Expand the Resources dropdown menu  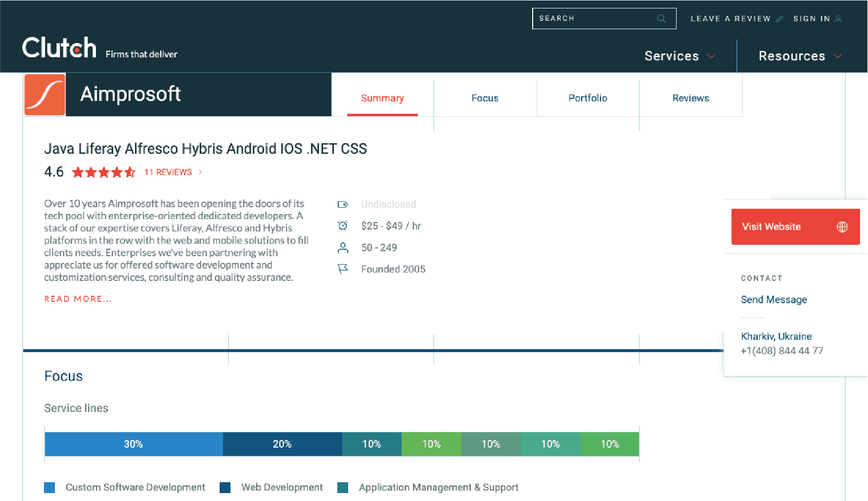pos(800,56)
